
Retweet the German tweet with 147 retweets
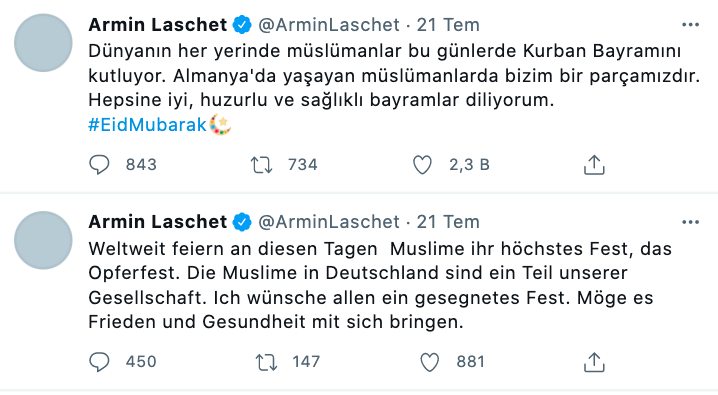point(266,362)
